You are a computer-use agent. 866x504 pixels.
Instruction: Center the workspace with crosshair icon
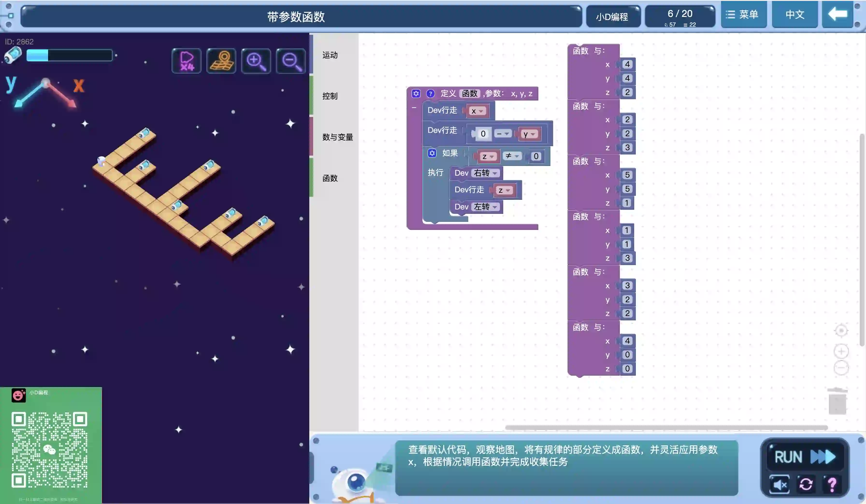[x=841, y=331]
